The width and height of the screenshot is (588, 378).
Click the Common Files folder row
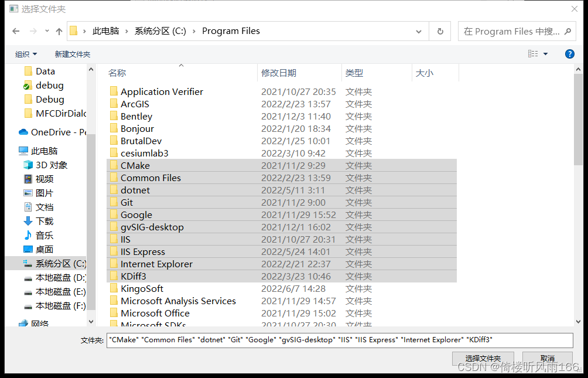282,178
